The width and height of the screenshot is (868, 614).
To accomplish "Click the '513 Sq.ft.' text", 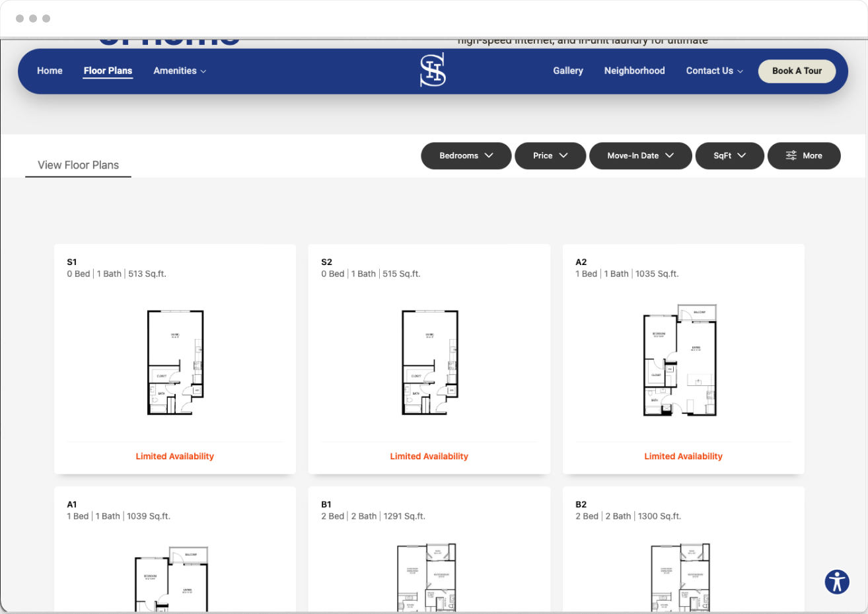I will (x=147, y=274).
